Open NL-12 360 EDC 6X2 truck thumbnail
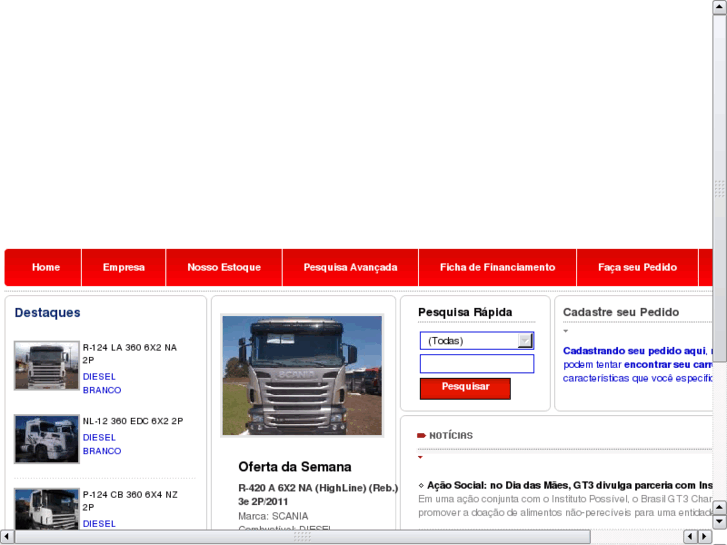The image size is (727, 545). click(x=47, y=439)
